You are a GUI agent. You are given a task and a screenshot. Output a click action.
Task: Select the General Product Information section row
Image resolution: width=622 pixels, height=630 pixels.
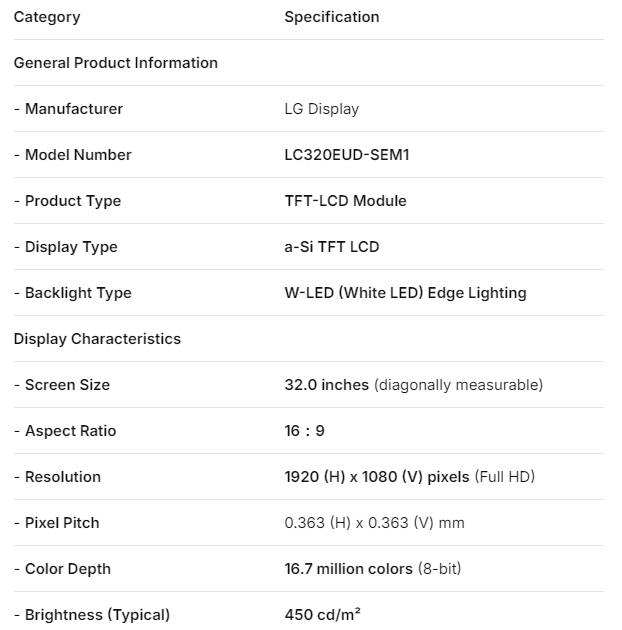(116, 63)
